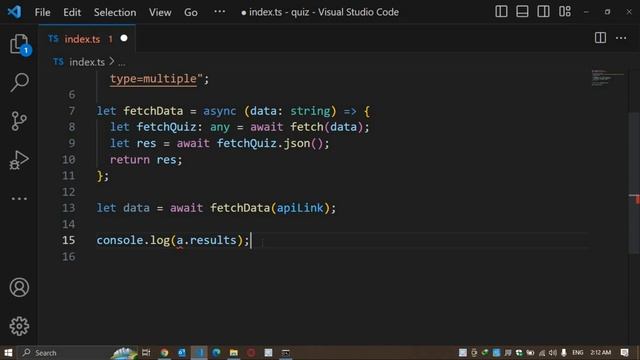Image resolution: width=640 pixels, height=360 pixels.
Task: Click the 'type=multiple' underlined string text
Action: pyautogui.click(x=153, y=79)
